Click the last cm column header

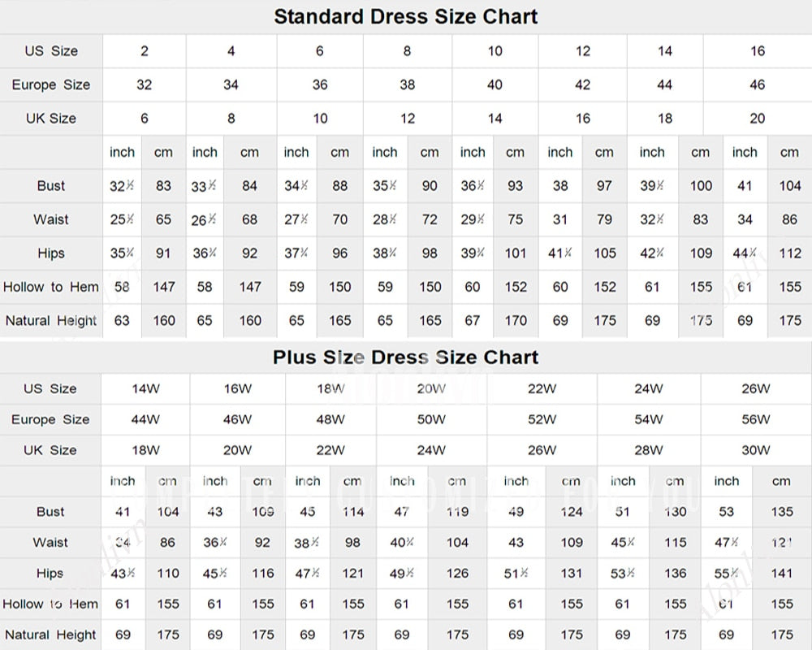click(788, 152)
